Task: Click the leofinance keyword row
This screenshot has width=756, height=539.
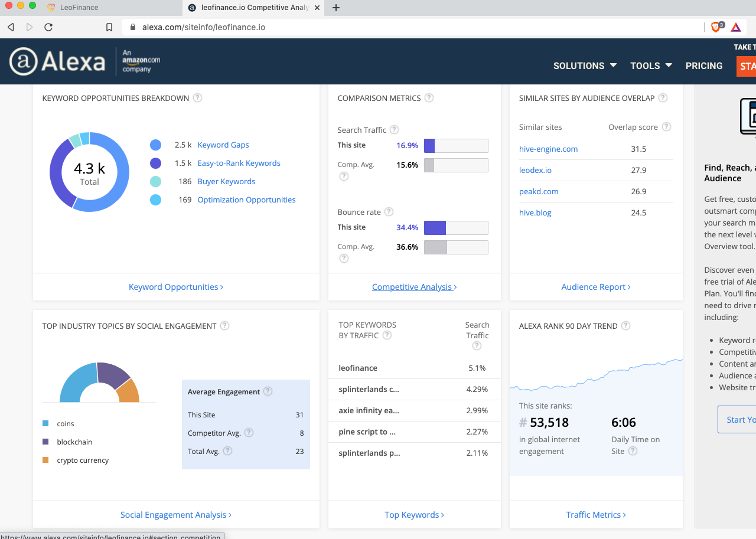Action: [x=415, y=368]
